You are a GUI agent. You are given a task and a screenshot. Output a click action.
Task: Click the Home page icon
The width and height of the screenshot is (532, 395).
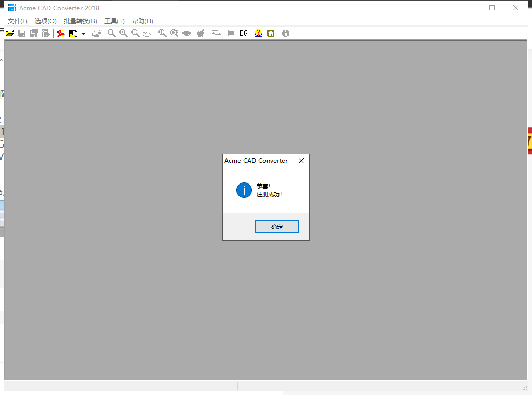(x=271, y=33)
